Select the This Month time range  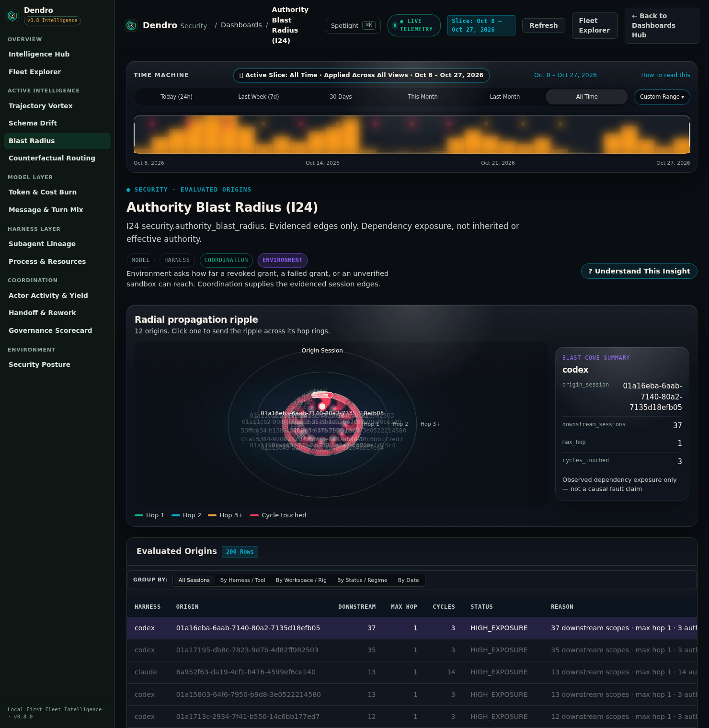pyautogui.click(x=423, y=97)
